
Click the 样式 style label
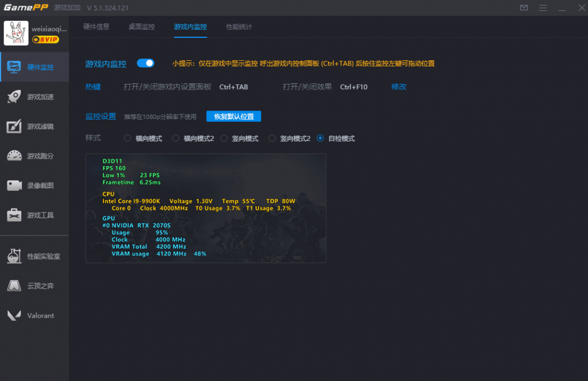(x=93, y=138)
